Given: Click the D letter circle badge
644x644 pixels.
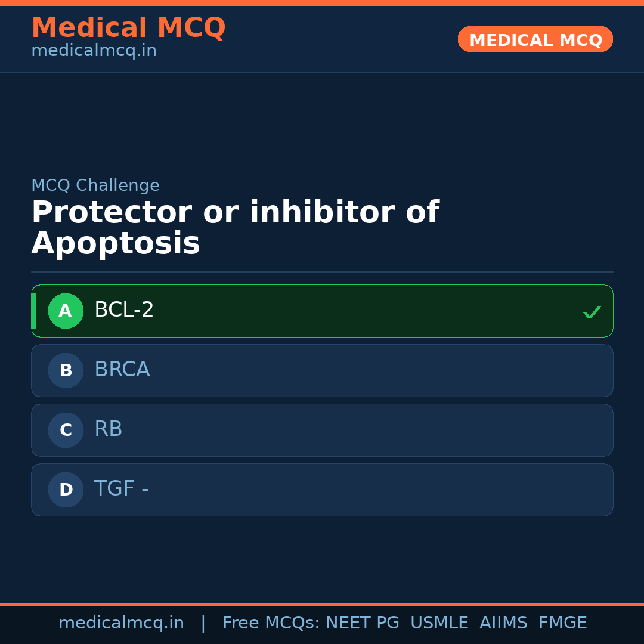Looking at the screenshot, I should [66, 490].
